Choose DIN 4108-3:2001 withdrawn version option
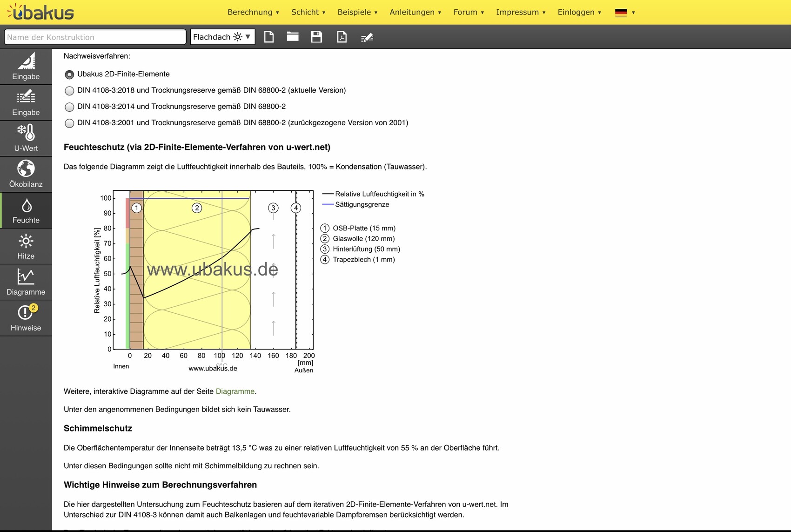Viewport: 791px width, 532px height. pos(69,123)
